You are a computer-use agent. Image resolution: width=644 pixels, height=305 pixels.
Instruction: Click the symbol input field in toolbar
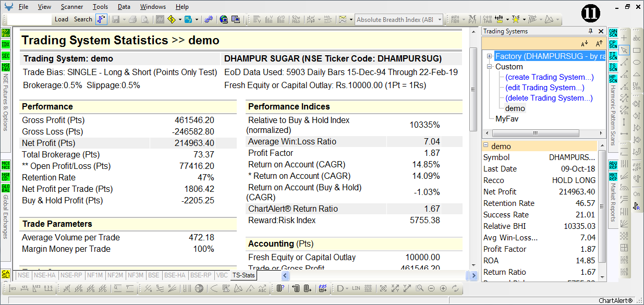pos(29,19)
